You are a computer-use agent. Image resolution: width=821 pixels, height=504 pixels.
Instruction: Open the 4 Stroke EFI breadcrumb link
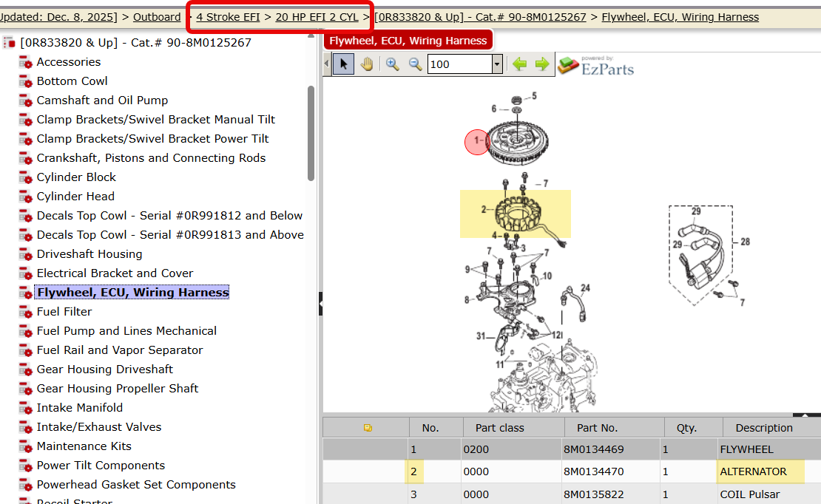point(228,17)
